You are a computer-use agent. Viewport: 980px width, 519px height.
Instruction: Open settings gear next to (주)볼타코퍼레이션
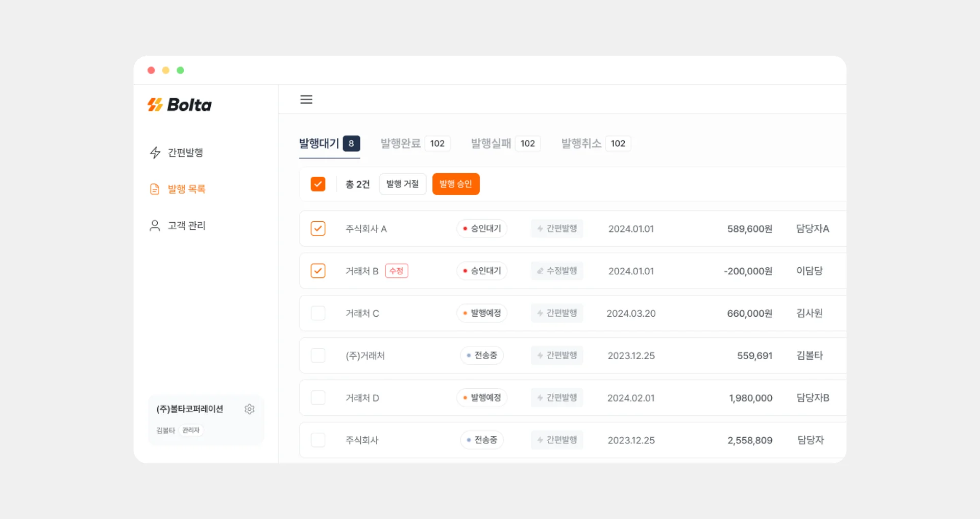click(250, 409)
